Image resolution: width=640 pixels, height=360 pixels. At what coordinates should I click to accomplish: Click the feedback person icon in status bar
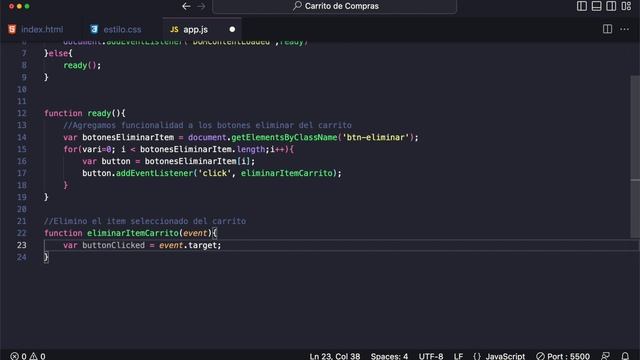click(606, 356)
